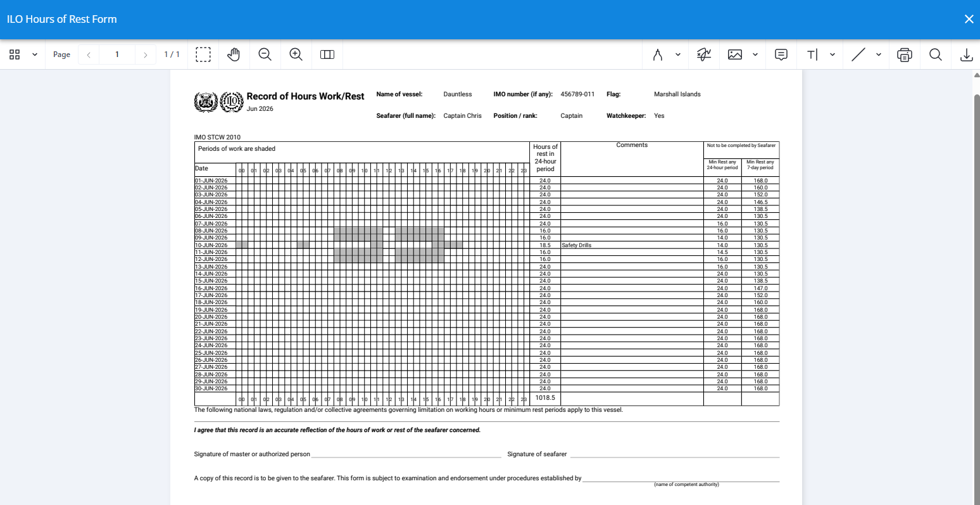Click the flag value 'Marshall Islands'

[x=677, y=94]
